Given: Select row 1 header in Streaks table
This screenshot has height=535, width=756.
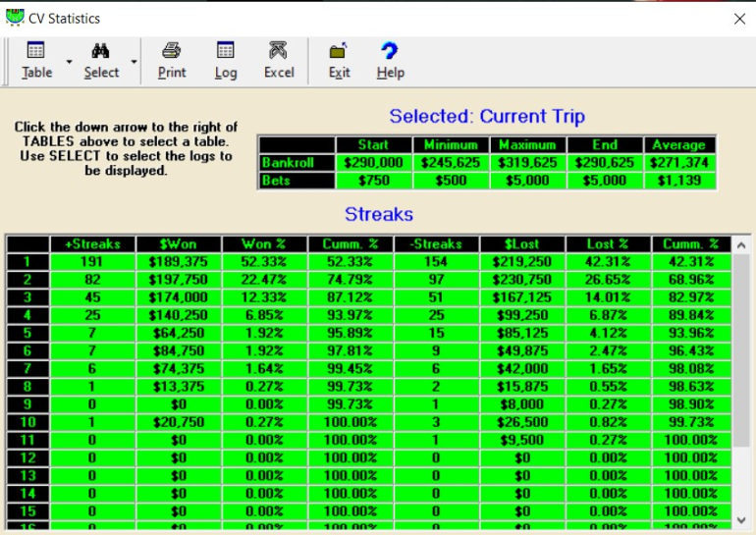Looking at the screenshot, I should [x=27, y=261].
